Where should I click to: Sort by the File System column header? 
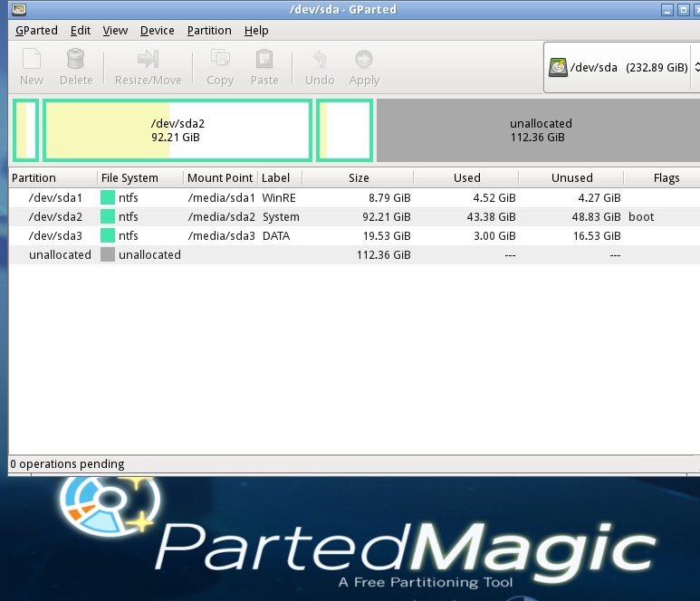click(x=139, y=178)
